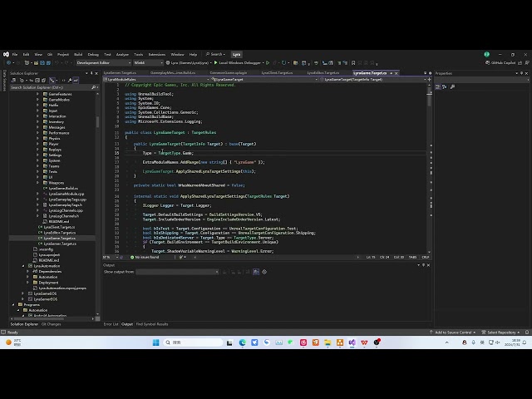Toggle Word Wrap in Output panel
This screenshot has height=399, width=532.
[x=256, y=272]
